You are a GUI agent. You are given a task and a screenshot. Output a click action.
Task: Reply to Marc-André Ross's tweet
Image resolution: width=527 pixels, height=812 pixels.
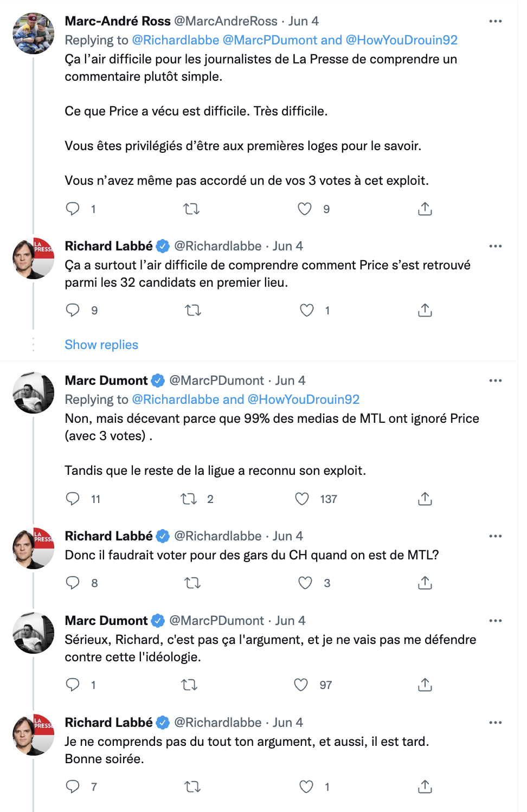(73, 209)
